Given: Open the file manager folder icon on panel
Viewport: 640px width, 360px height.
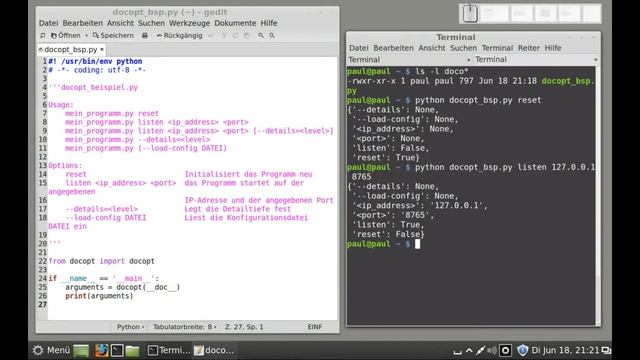Looking at the screenshot, I should tap(132, 351).
